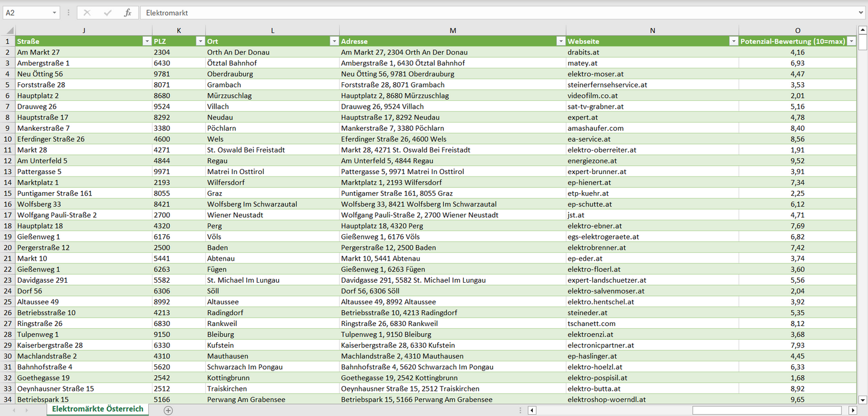
Task: Open the Straße column filter dropdown
Action: (147, 41)
